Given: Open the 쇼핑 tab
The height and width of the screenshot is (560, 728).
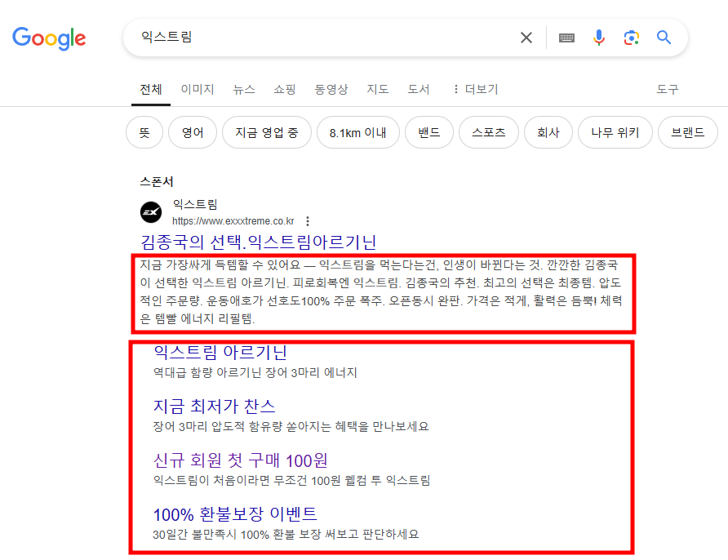Looking at the screenshot, I should point(285,89).
